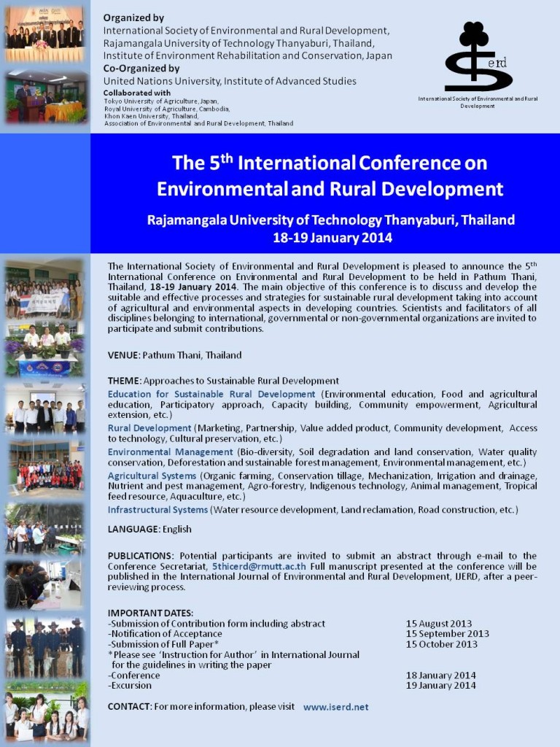Select the '18 January 2014' conference date
The width and height of the screenshot is (560, 747).
[441, 675]
